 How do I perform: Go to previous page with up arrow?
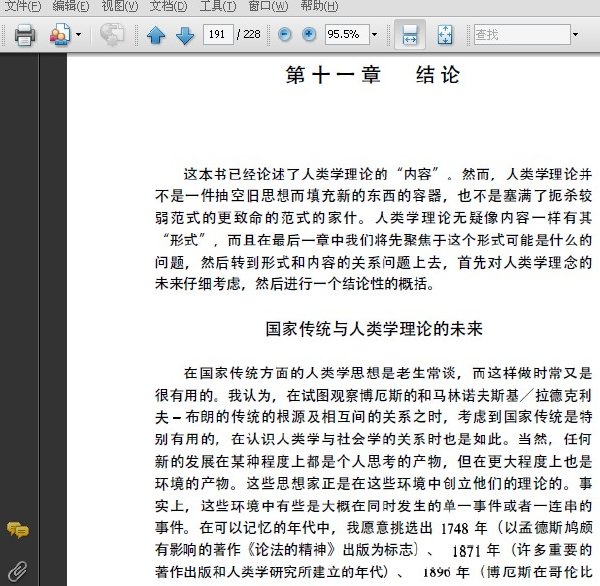click(x=156, y=35)
